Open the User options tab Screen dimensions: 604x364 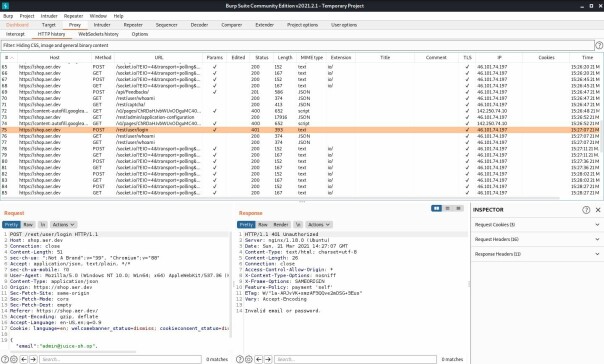344,25
